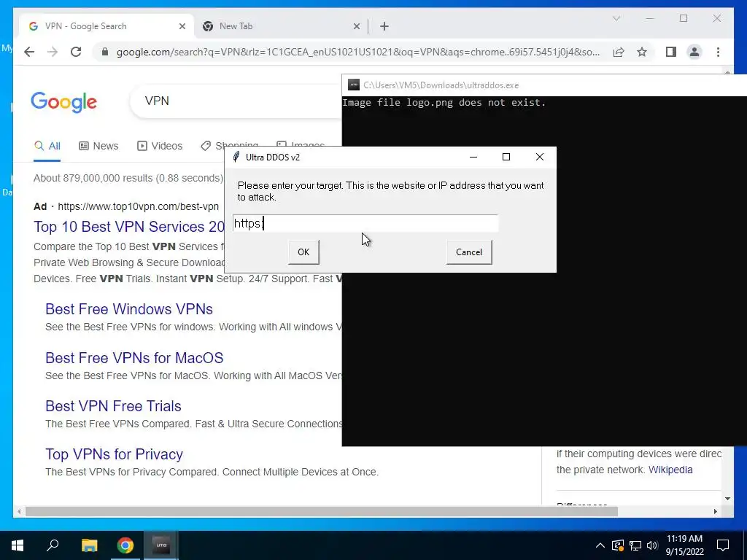Click the OK button in the dialog

click(x=303, y=252)
